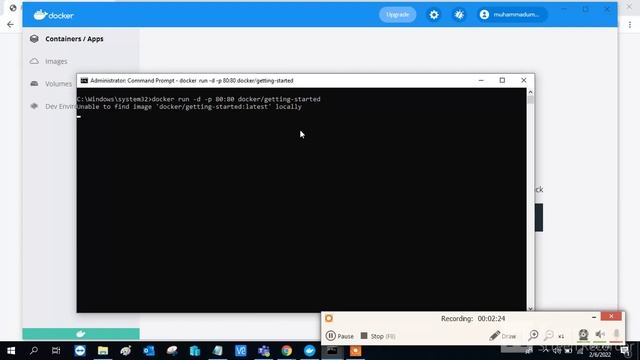
Task: Stop the screen recording
Action: 378,336
